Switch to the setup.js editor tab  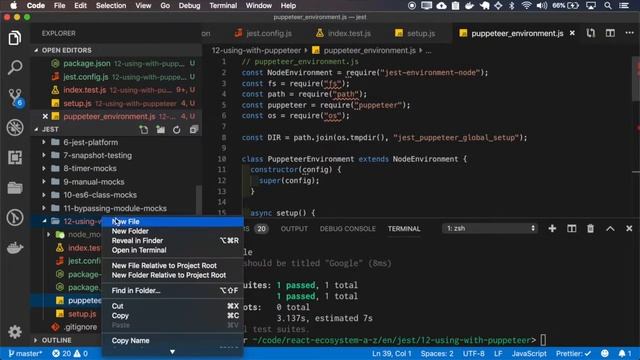[416, 33]
